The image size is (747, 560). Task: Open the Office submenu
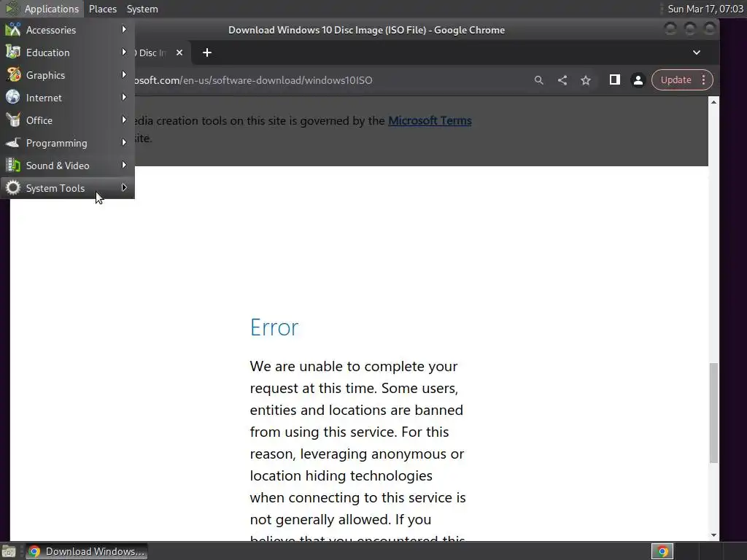click(x=67, y=120)
